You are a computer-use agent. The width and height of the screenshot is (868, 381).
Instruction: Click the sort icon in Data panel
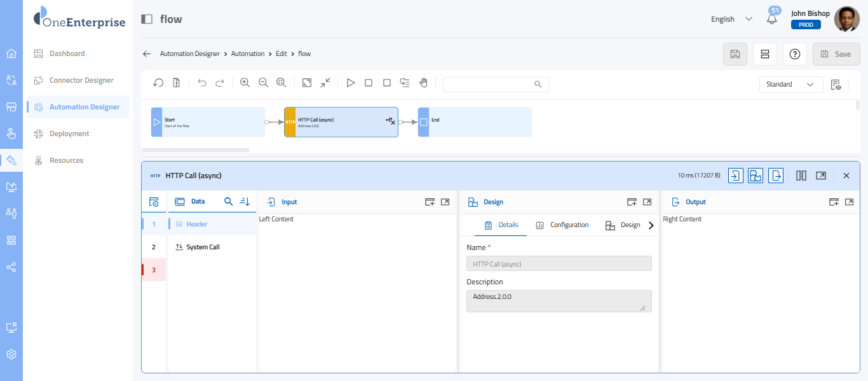(x=245, y=202)
